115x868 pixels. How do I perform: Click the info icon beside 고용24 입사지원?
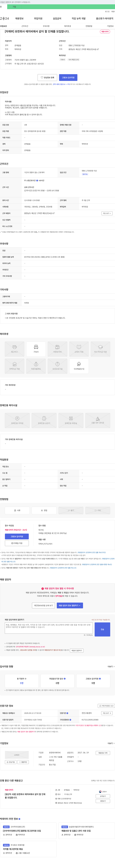[100, 679]
